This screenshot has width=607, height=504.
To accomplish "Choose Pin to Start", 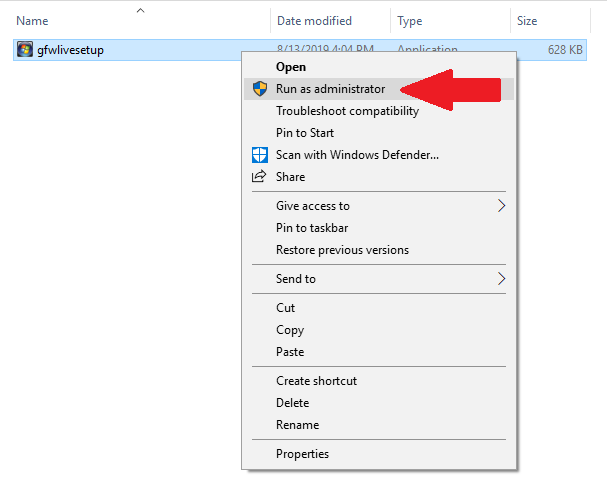I will click(x=305, y=133).
